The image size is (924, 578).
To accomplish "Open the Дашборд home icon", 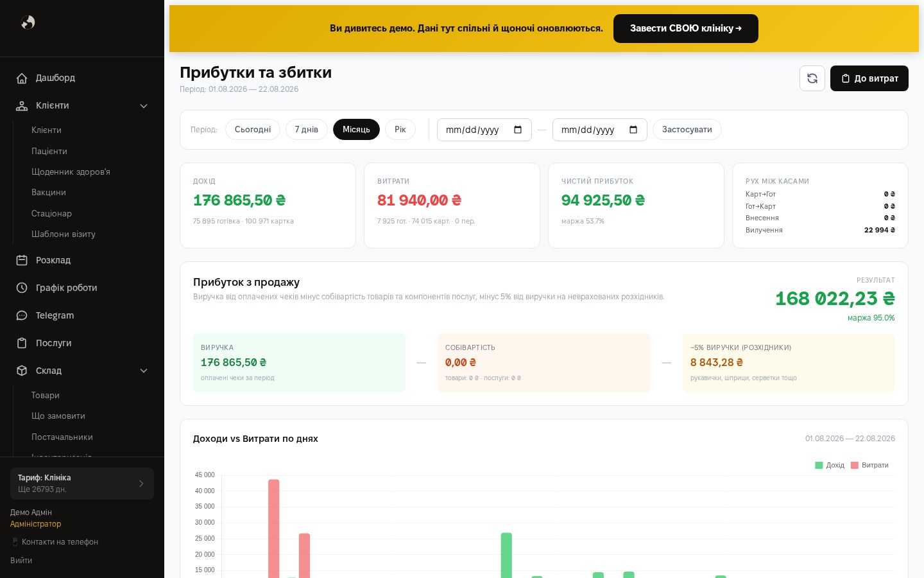I will (22, 78).
